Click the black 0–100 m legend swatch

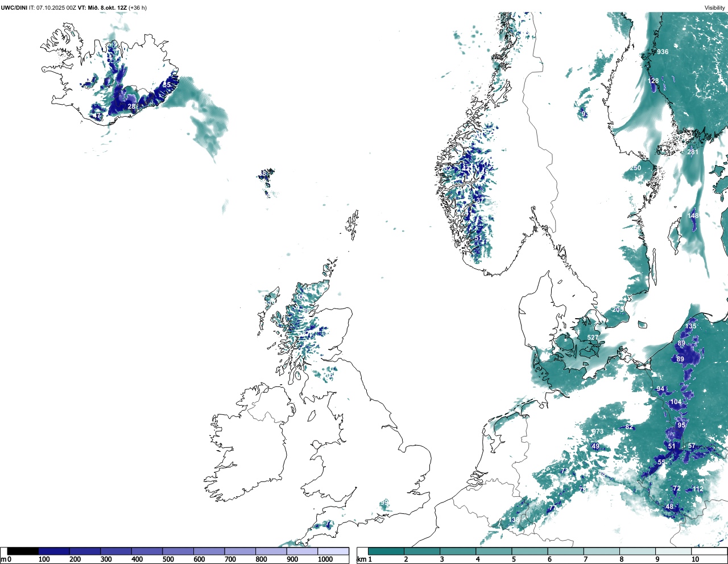[x=23, y=551]
